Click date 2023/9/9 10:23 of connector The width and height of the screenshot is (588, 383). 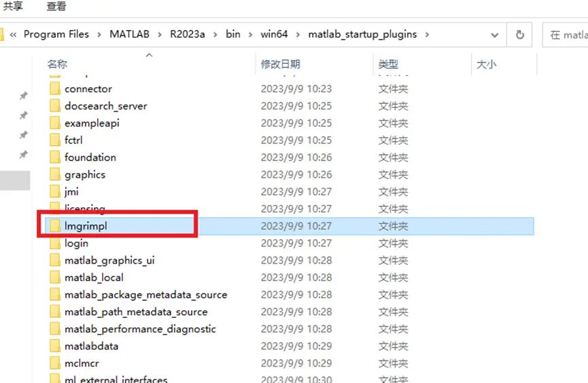click(296, 89)
